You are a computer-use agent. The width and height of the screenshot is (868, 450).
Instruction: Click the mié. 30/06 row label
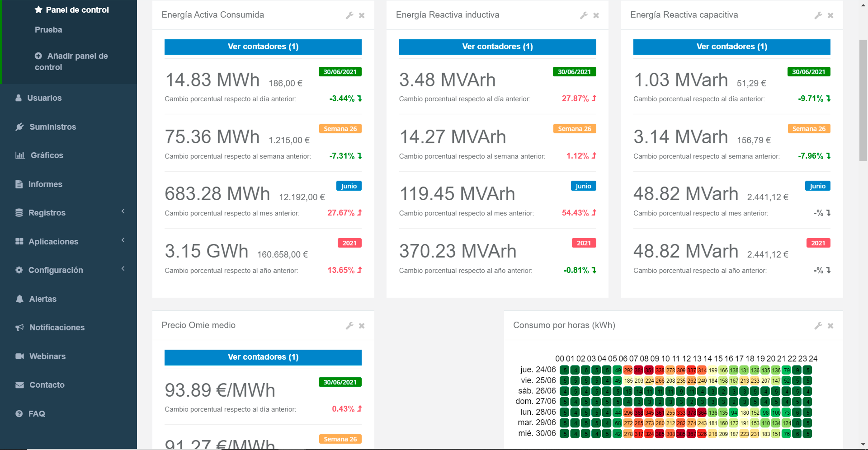[x=537, y=433]
